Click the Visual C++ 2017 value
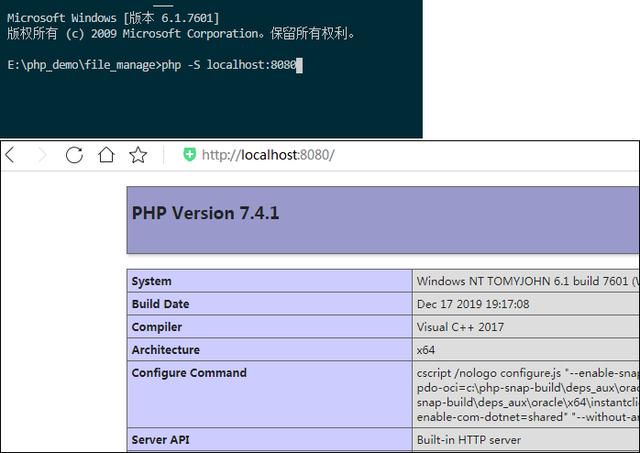 click(x=460, y=327)
